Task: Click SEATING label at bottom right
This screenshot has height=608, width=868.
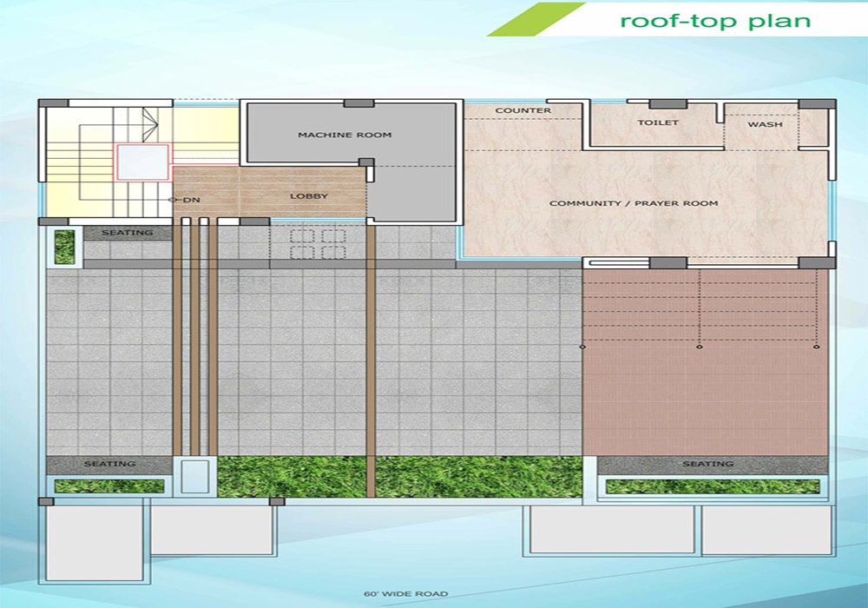Action: (x=707, y=464)
